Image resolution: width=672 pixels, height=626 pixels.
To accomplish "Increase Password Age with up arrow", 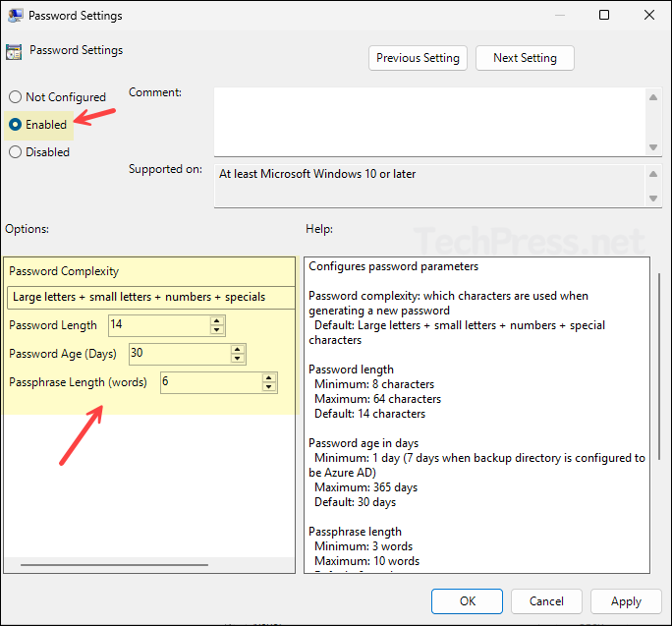I will [x=238, y=349].
